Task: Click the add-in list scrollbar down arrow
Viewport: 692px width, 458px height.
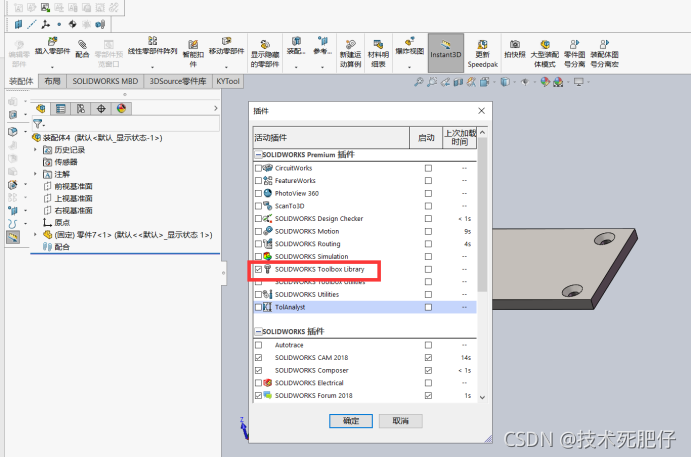Action: point(482,397)
